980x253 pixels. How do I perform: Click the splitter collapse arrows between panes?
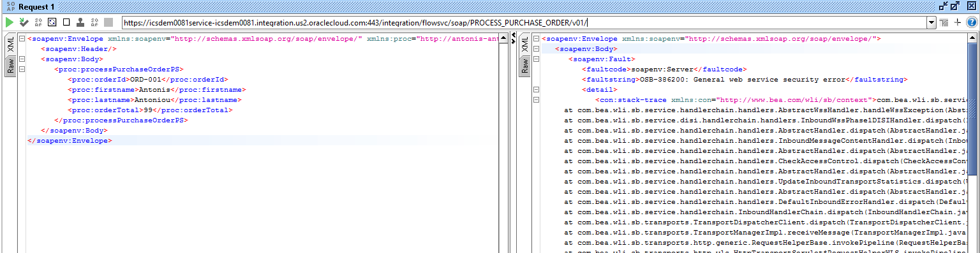point(514,39)
